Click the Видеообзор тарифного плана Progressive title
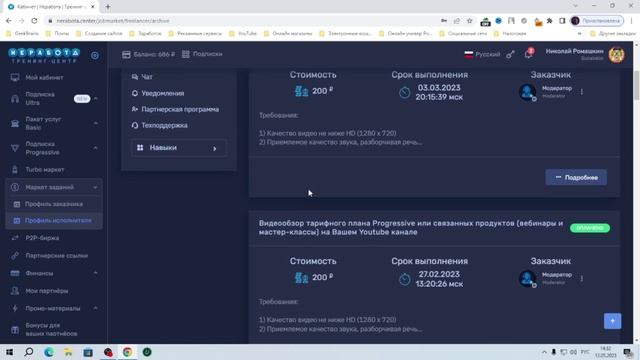Image resolution: width=640 pixels, height=360 pixels. (411, 228)
